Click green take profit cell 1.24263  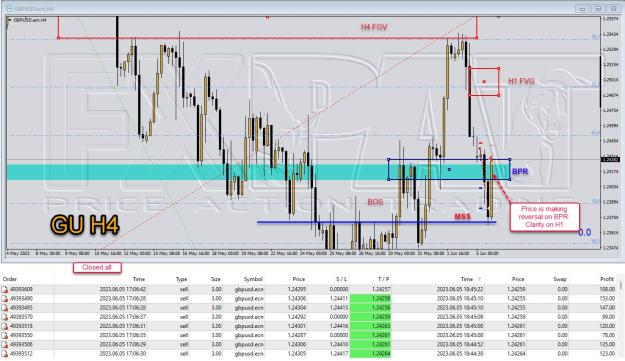tap(370, 326)
